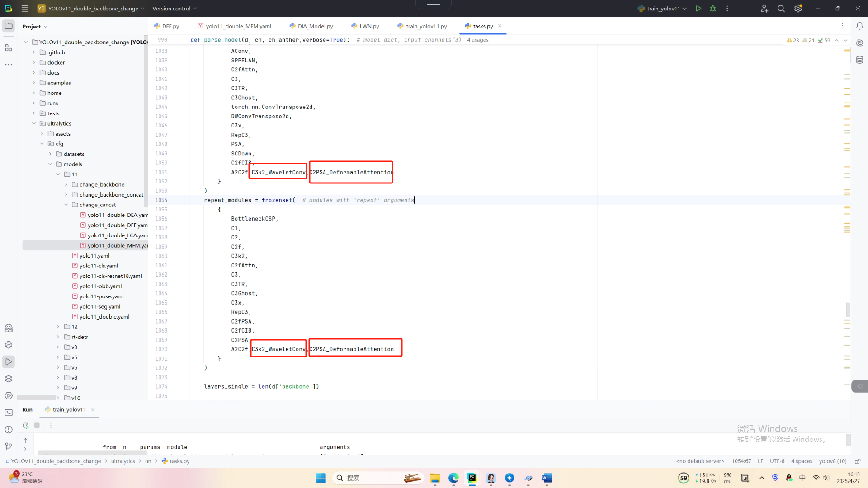This screenshot has height=488, width=868.
Task: Open IDE settings gear icon
Action: 798,9
